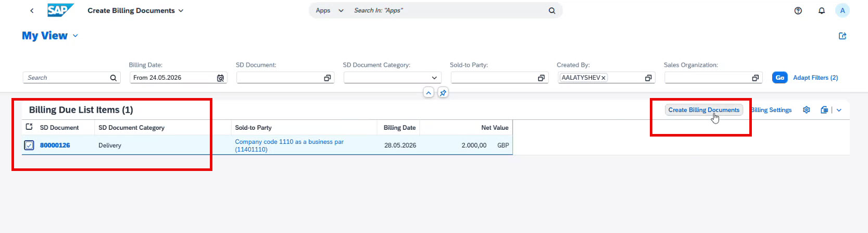The height and width of the screenshot is (233, 868).
Task: Open Company code 1110 business partner link
Action: (289, 145)
